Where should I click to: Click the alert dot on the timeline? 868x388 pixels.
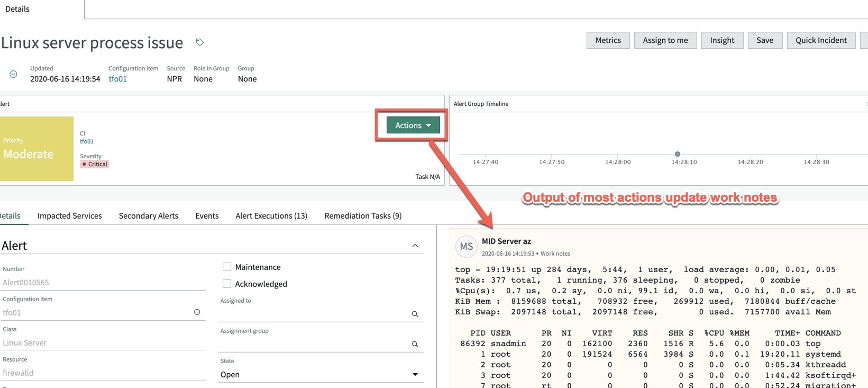(x=677, y=154)
